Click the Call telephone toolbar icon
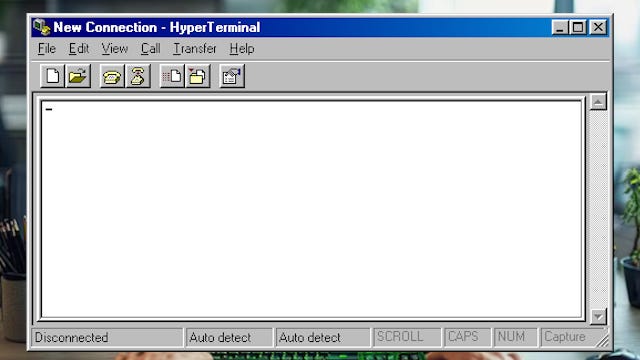Image resolution: width=640 pixels, height=360 pixels. pos(112,76)
